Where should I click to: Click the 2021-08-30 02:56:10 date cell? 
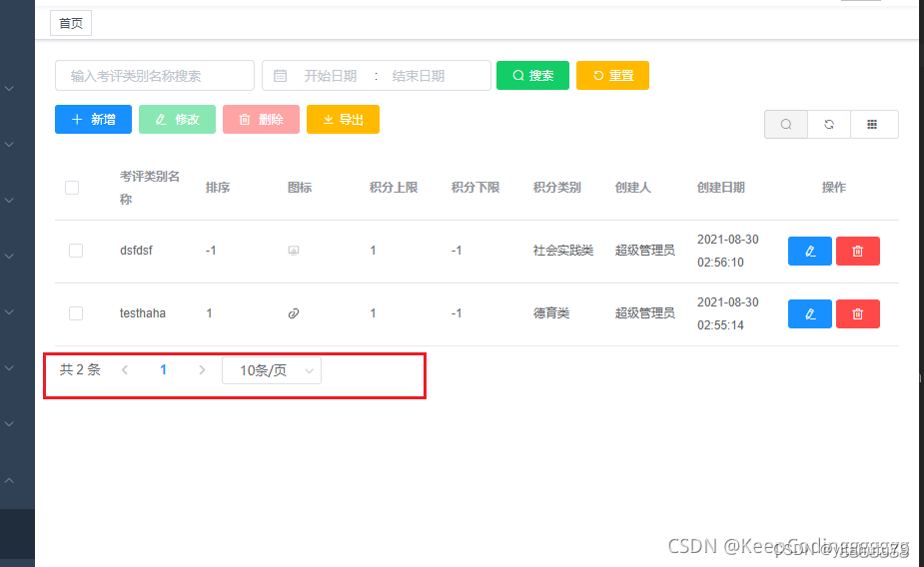[x=728, y=251]
